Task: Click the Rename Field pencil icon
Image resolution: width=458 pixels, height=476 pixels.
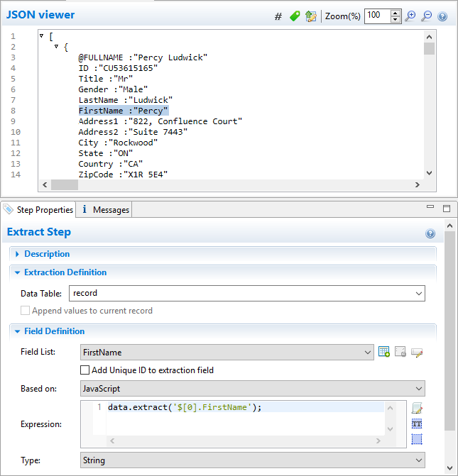Action: coord(417,352)
